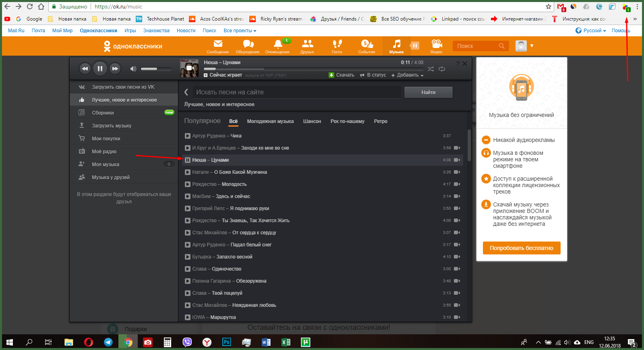The height and width of the screenshot is (350, 644).
Task: Click the Одноклассники logo
Action: pyautogui.click(x=133, y=46)
